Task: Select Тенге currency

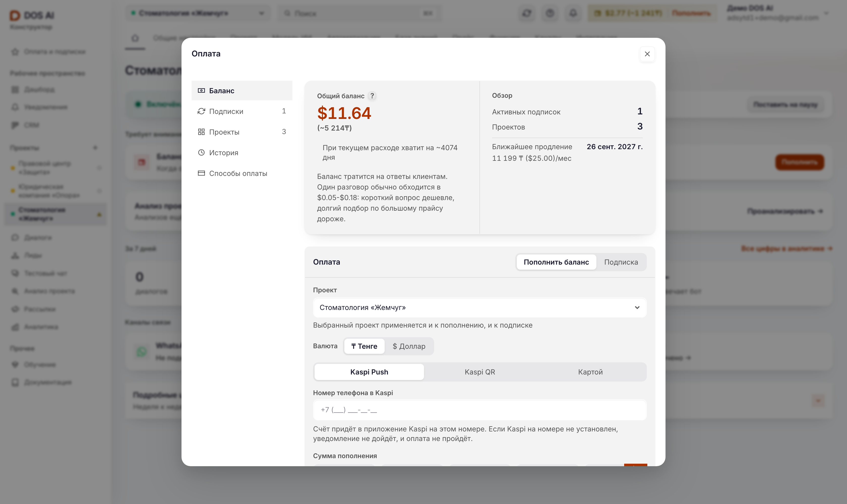Action: click(364, 346)
